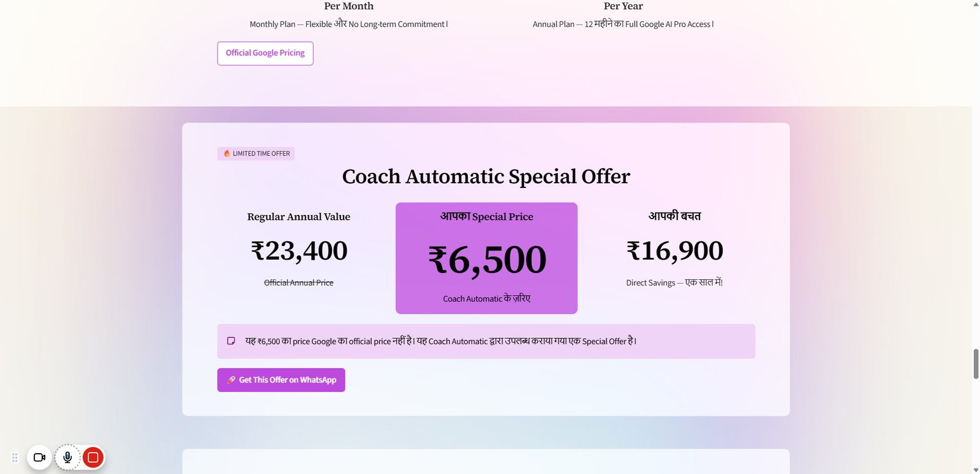Image resolution: width=980 pixels, height=474 pixels.
Task: Click the scrollbar up arrow
Action: [976, 4]
